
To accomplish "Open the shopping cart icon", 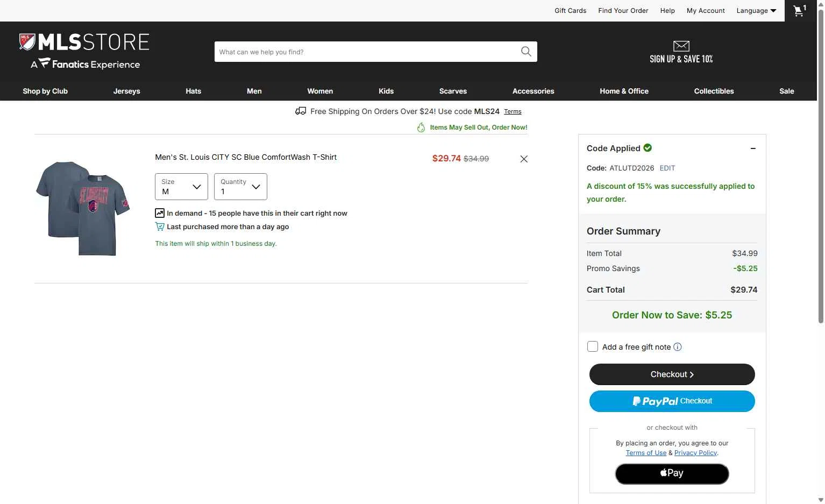I will [x=800, y=11].
